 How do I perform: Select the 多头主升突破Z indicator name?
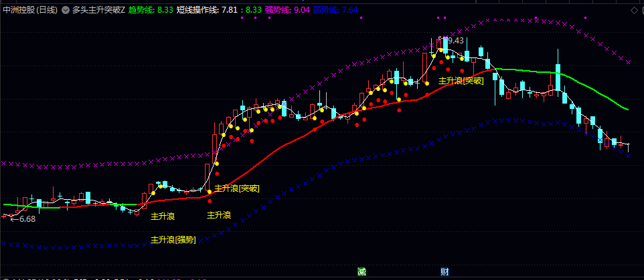point(98,10)
